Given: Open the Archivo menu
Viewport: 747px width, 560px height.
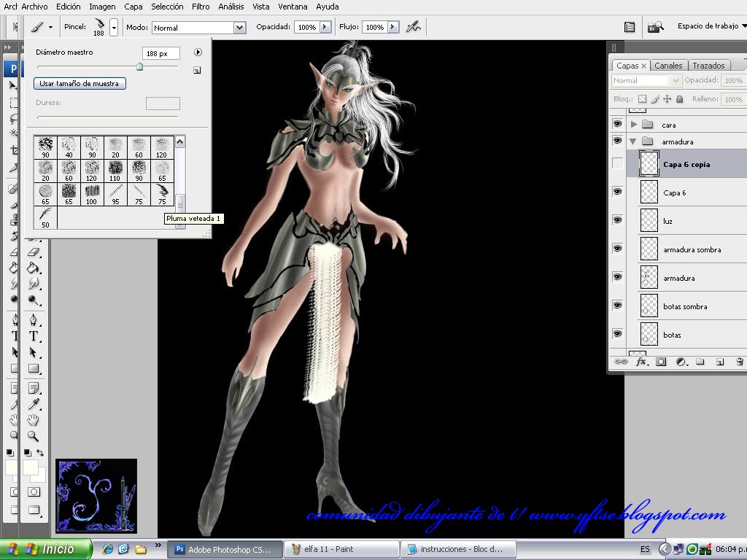Looking at the screenshot, I should click(x=34, y=7).
